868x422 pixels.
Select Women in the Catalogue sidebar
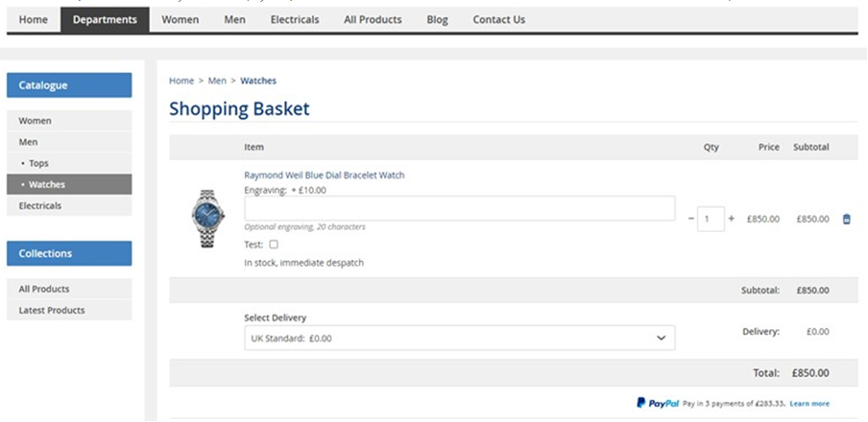(36, 121)
